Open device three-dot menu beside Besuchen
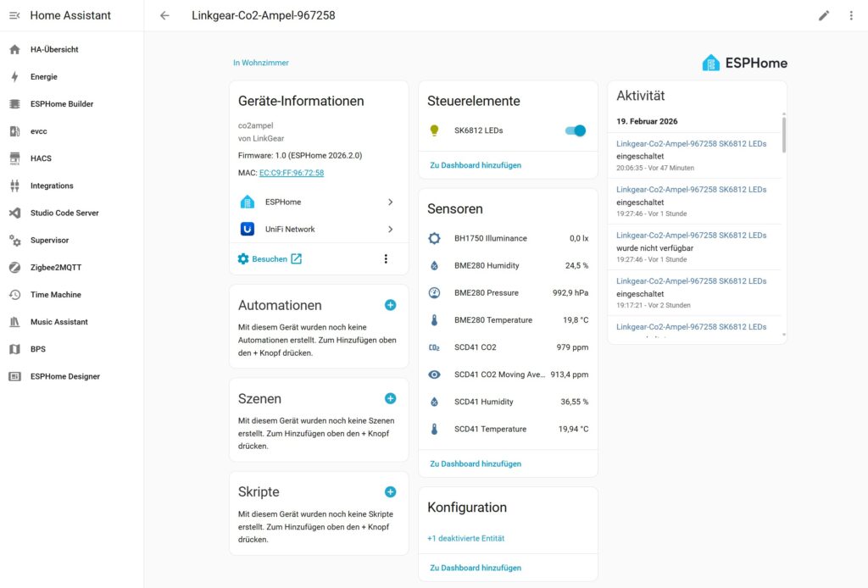The image size is (868, 588). tap(386, 258)
